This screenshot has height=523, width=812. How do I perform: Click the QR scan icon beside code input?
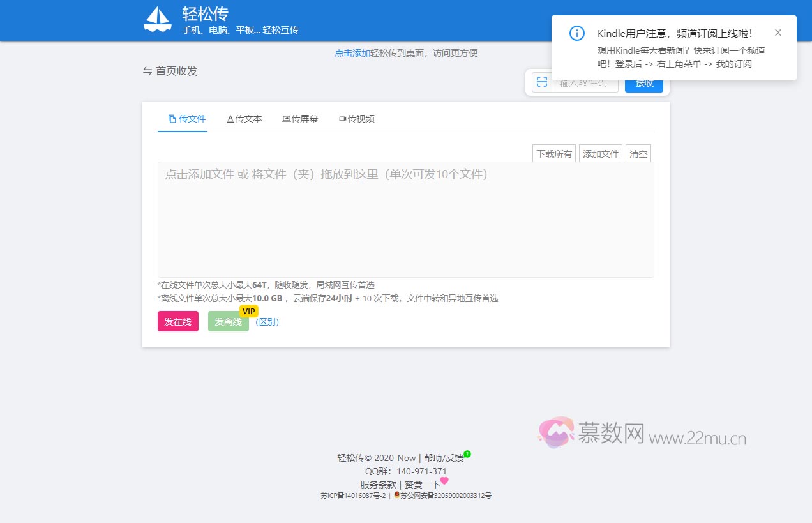point(541,82)
